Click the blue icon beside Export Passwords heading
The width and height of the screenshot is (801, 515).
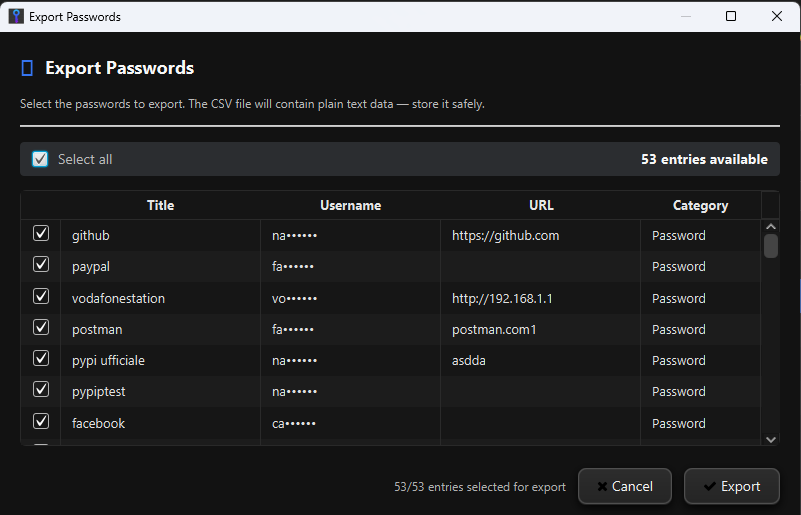(x=27, y=68)
